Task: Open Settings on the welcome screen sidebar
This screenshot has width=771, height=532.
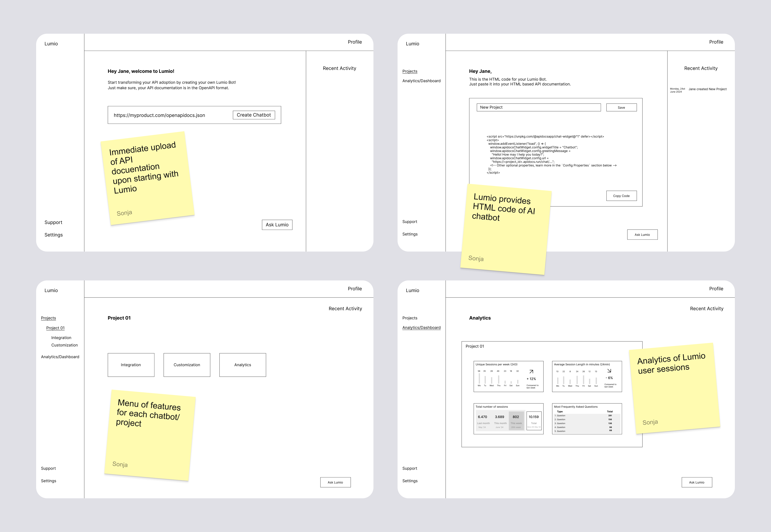Action: tap(54, 235)
